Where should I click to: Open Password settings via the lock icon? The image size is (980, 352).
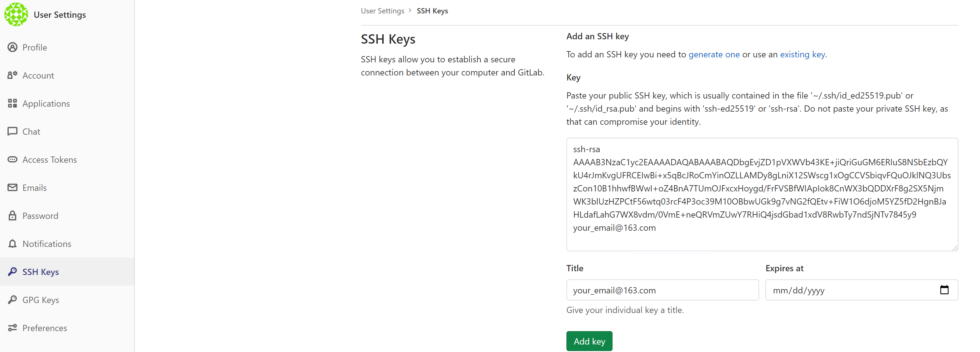[x=12, y=215]
